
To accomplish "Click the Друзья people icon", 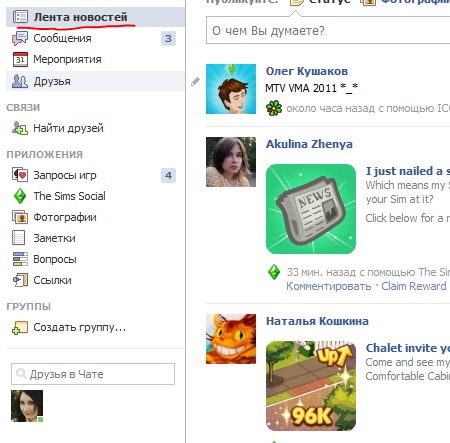I will 20,81.
